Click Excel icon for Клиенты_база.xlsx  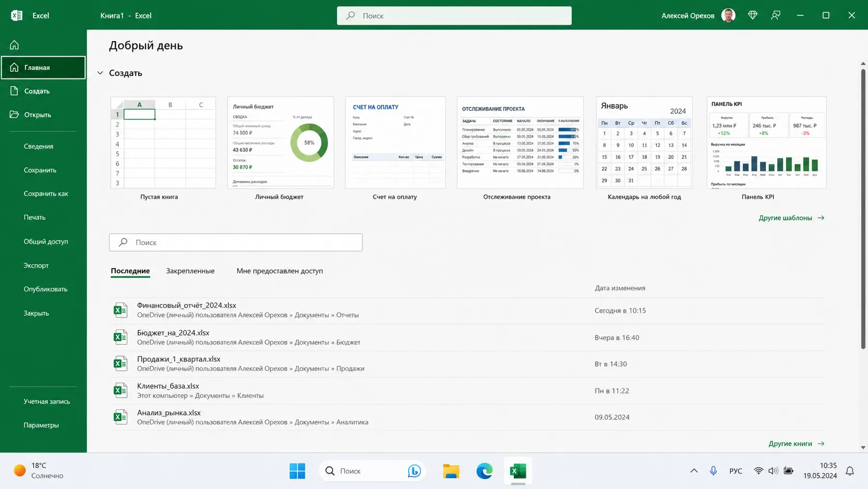click(120, 390)
